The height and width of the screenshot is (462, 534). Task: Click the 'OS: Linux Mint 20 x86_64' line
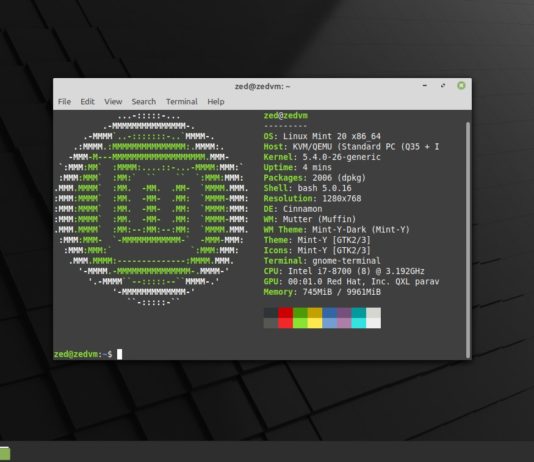pyautogui.click(x=322, y=136)
